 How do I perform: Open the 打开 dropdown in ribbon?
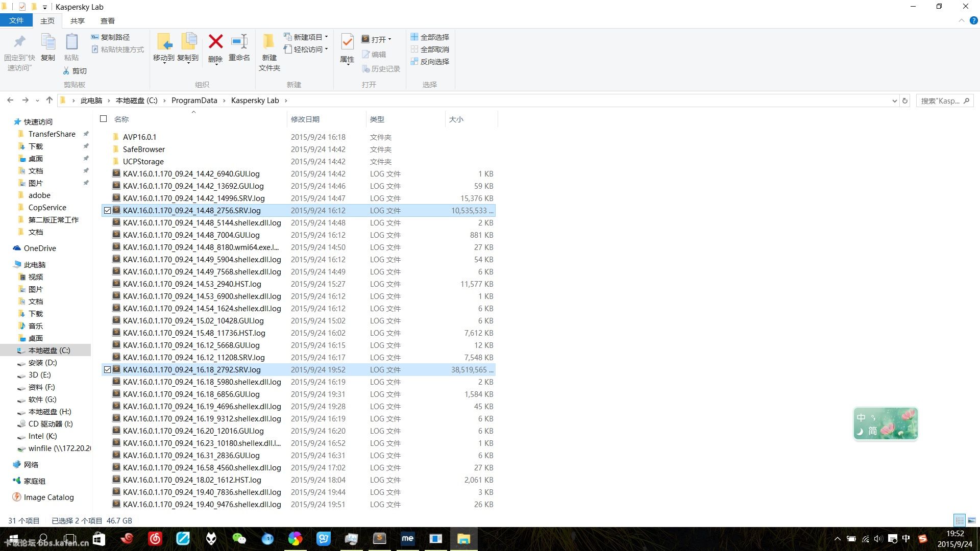pos(377,39)
